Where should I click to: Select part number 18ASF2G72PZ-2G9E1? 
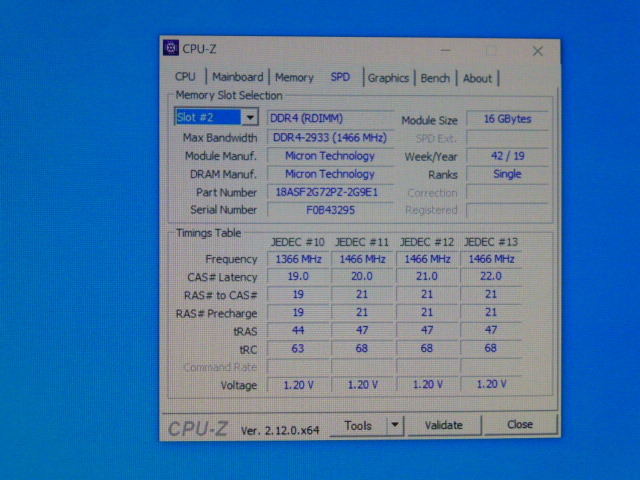[330, 192]
